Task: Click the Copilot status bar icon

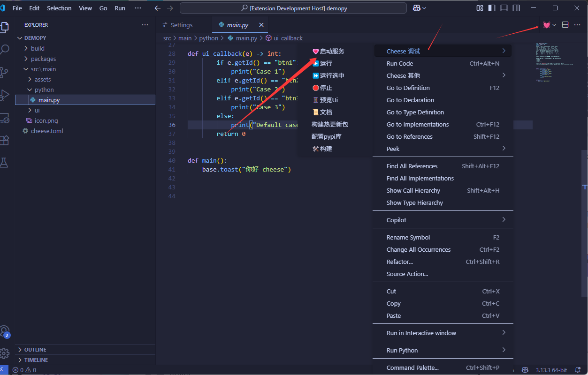Action: [x=525, y=370]
